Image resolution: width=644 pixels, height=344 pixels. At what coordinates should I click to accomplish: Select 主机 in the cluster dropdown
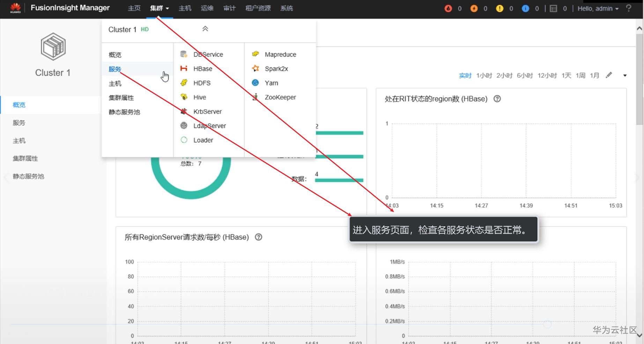115,83
